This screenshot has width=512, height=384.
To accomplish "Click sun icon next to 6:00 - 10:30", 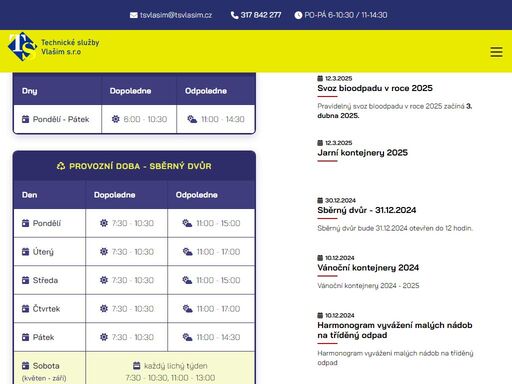I will pyautogui.click(x=115, y=119).
